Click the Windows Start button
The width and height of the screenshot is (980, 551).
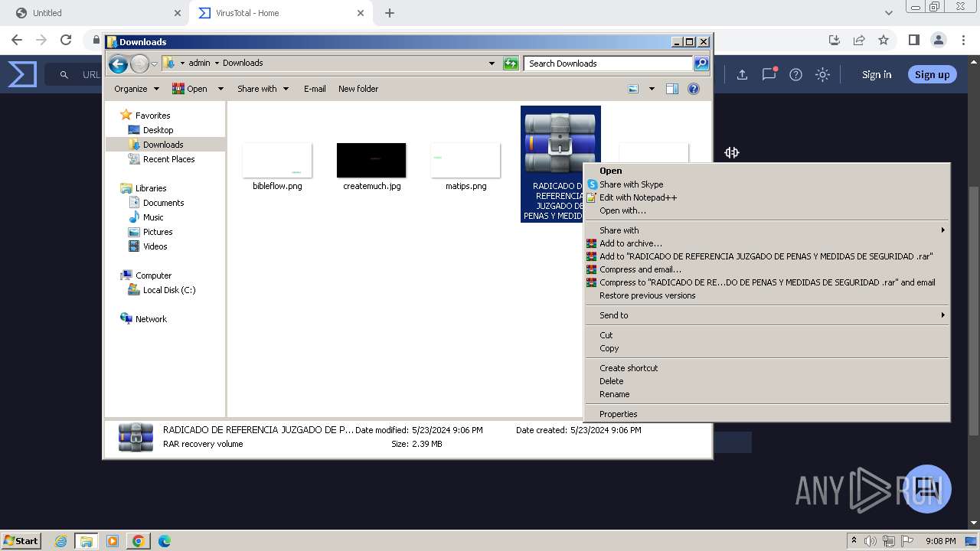click(21, 541)
